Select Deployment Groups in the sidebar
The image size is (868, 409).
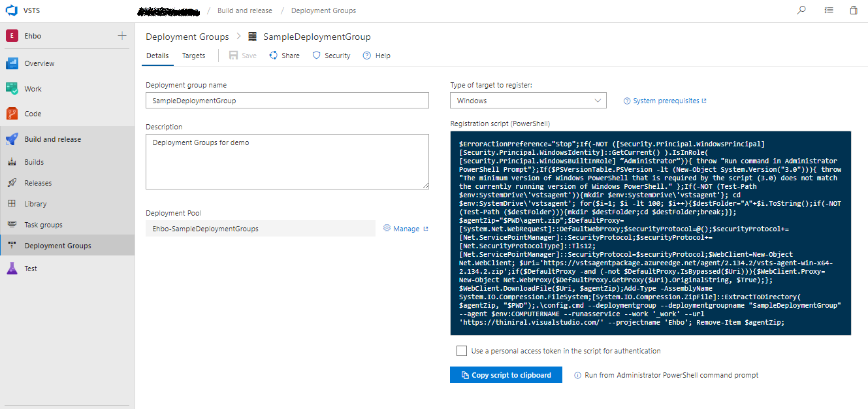[67, 246]
